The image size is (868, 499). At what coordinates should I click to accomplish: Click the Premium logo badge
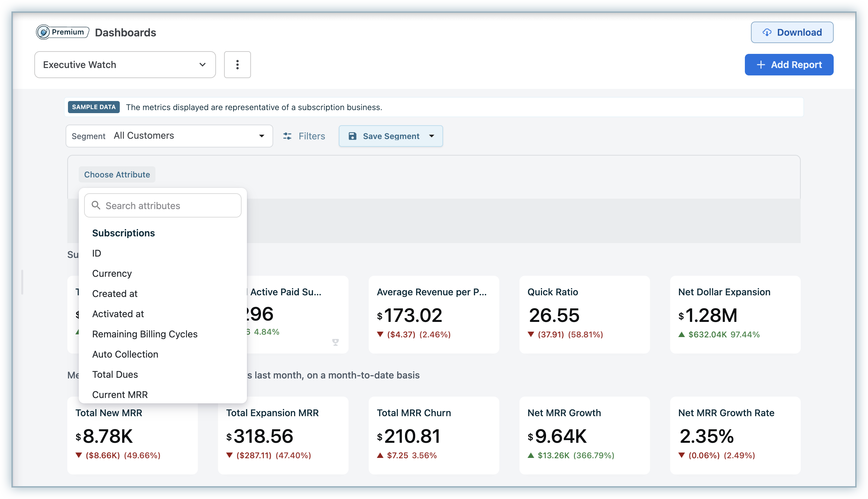click(x=63, y=32)
